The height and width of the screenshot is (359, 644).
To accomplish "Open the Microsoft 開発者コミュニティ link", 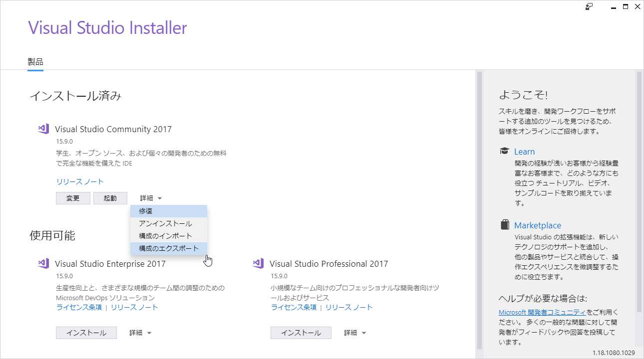I will click(x=542, y=312).
